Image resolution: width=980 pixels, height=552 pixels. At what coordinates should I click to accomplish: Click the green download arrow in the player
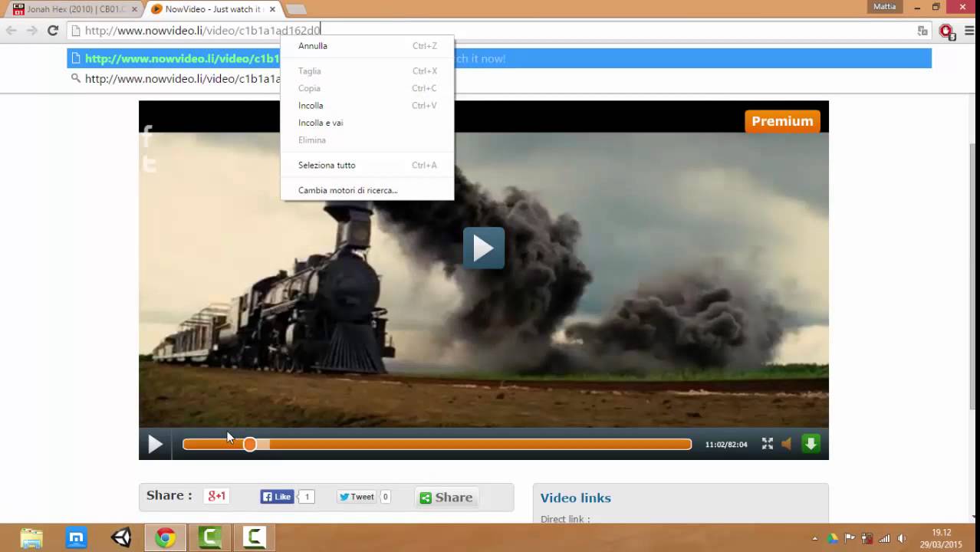pyautogui.click(x=811, y=444)
